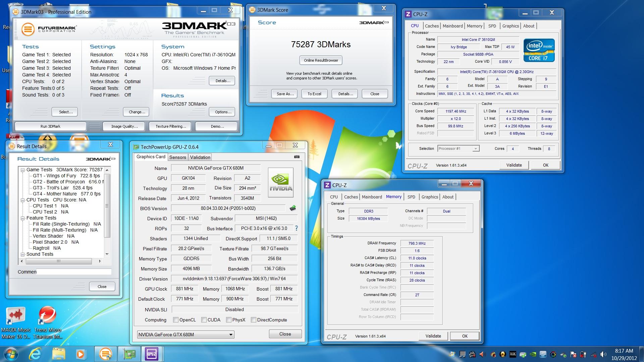Screen dimensions: 644x362
Task: Open the GPU selection dropdown in GPU-Z
Action: click(x=185, y=335)
